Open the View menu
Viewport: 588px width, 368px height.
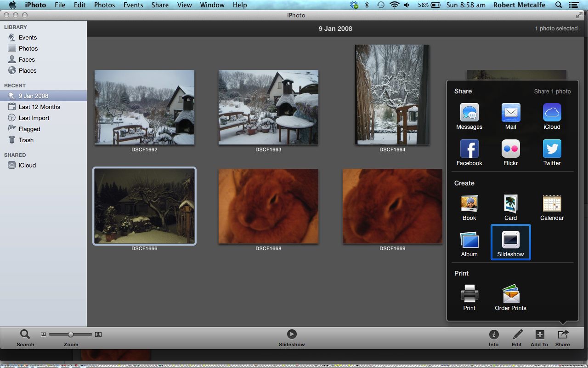184,5
